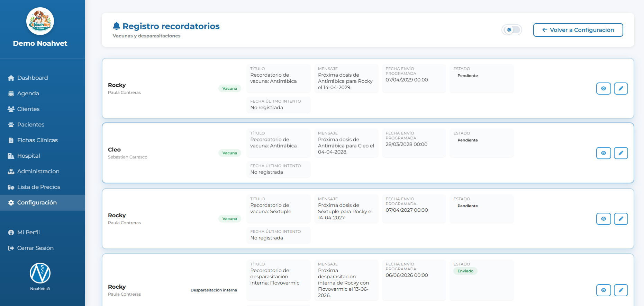Click the Mi Perfil user icon

pyautogui.click(x=11, y=233)
